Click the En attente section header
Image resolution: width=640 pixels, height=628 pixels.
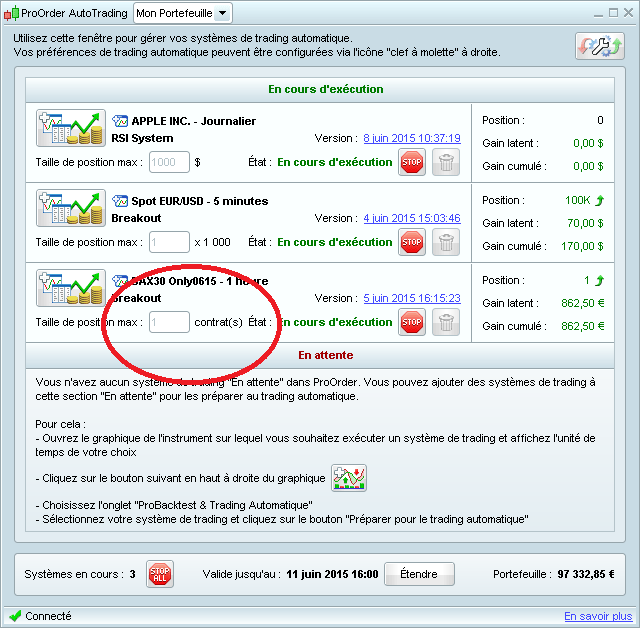[x=320, y=355]
